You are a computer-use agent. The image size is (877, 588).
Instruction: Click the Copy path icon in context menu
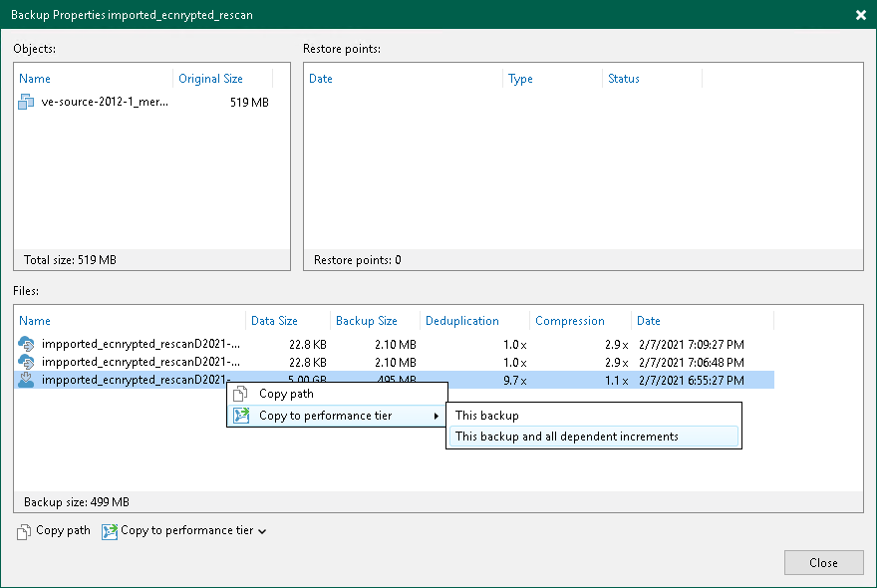click(x=240, y=394)
